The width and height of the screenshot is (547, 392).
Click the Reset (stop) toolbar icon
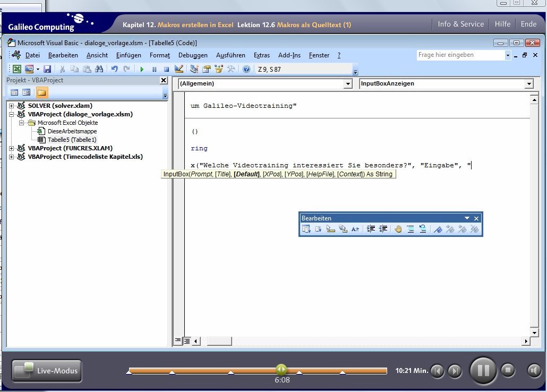point(166,69)
